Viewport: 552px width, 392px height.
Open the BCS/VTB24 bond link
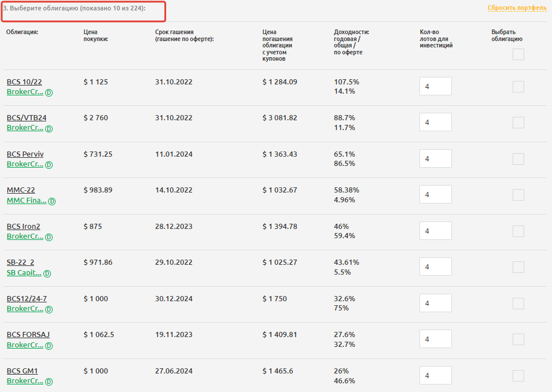click(x=27, y=118)
